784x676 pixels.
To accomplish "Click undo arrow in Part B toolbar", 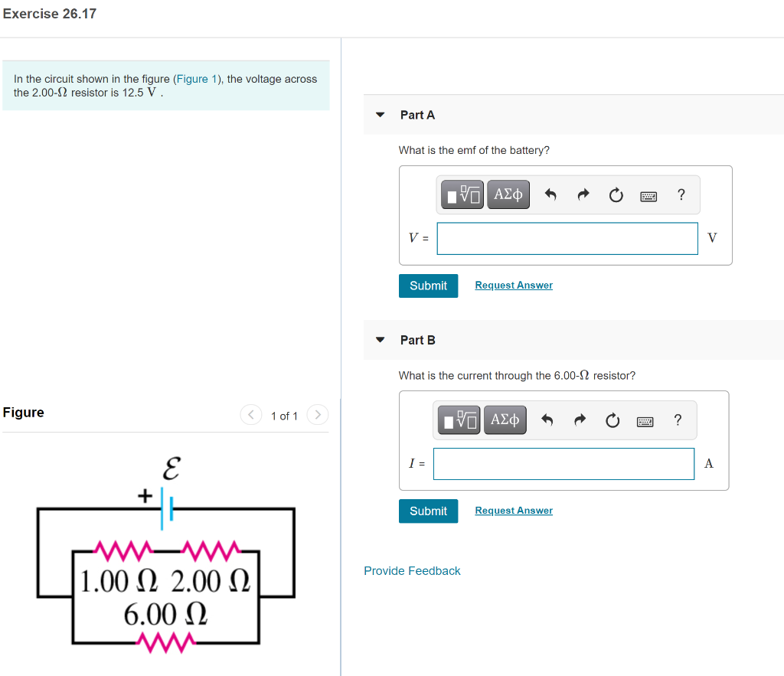I will [547, 420].
